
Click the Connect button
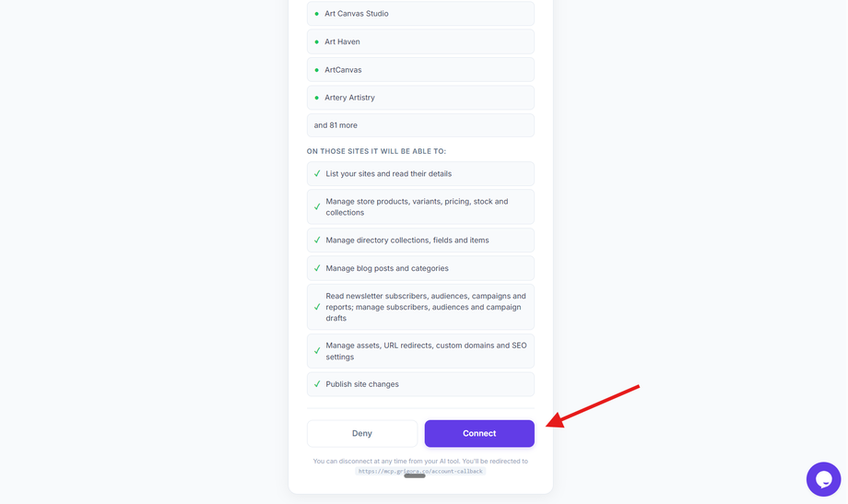tap(479, 433)
